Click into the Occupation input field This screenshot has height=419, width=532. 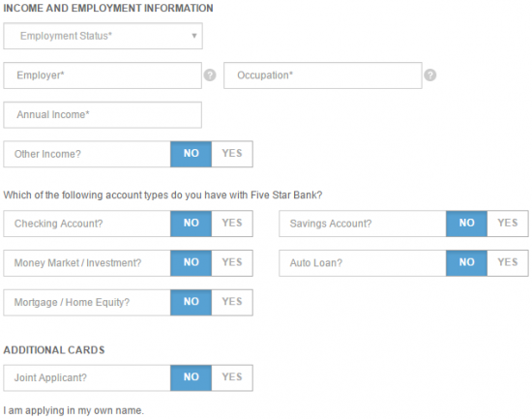point(323,75)
